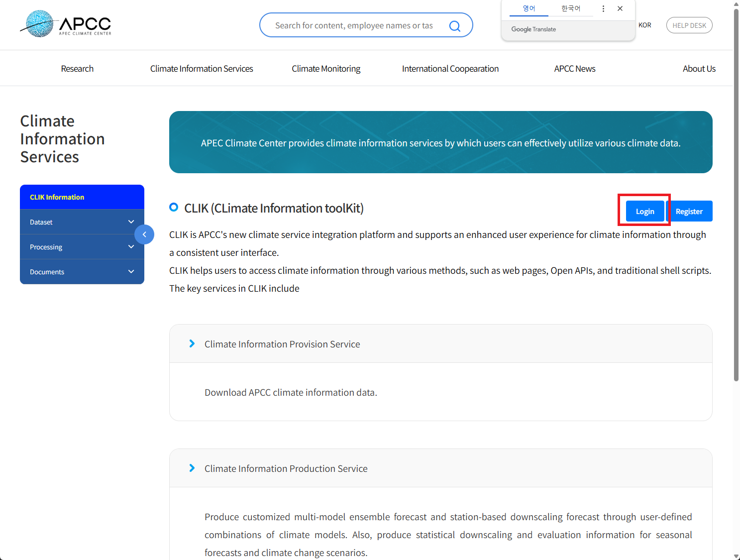Click Climate Information Production Service chevron
This screenshot has width=740, height=560.
pos(192,468)
